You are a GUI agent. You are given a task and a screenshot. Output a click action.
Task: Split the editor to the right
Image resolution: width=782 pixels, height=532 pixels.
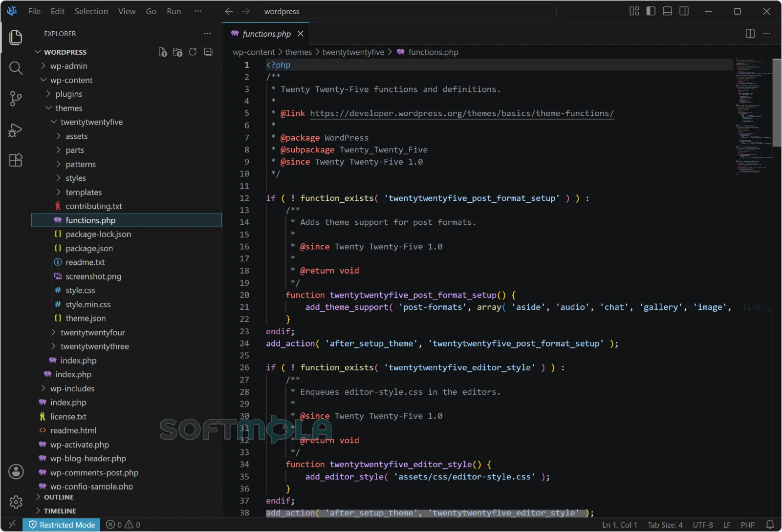750,33
